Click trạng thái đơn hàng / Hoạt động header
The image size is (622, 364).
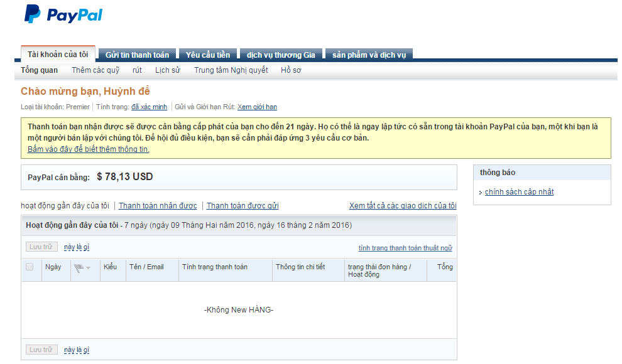tap(379, 270)
